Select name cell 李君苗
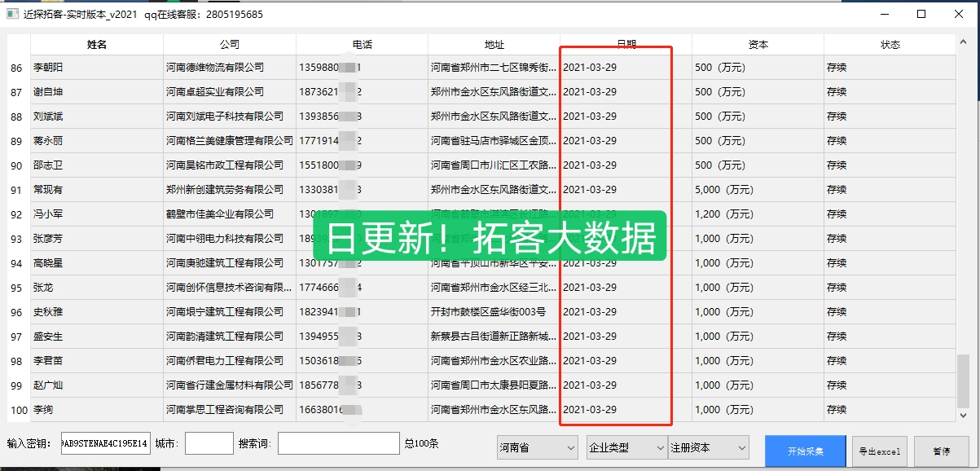 97,361
